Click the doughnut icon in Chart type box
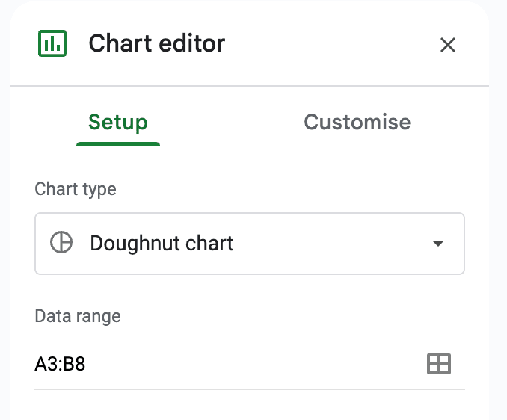 pos(61,243)
